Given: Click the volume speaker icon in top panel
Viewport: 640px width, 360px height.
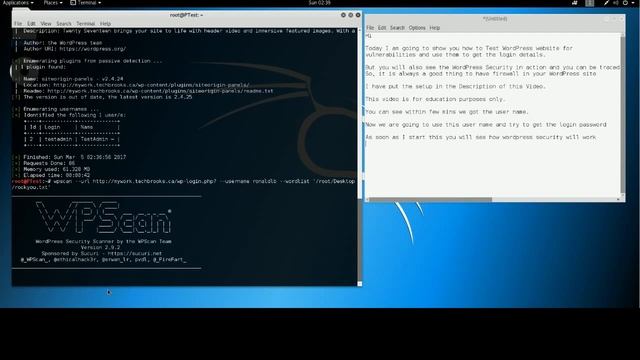Looking at the screenshot, I should coord(616,3).
